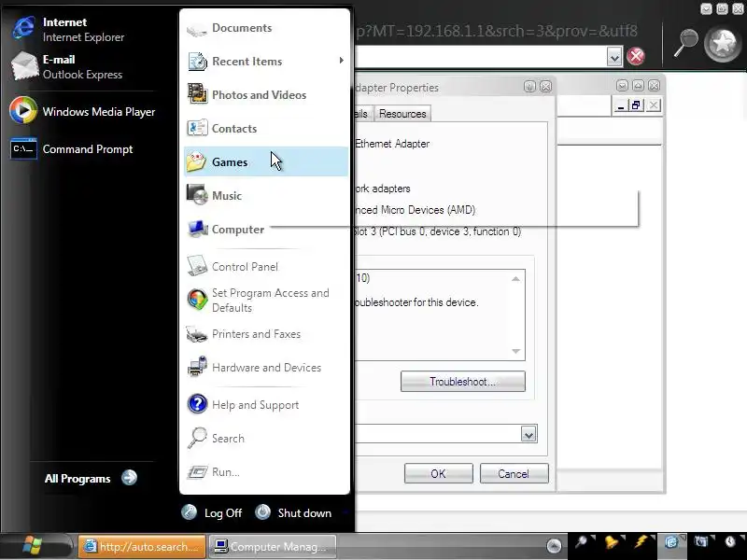
Task: Open Search from the Start menu
Action: click(266, 438)
